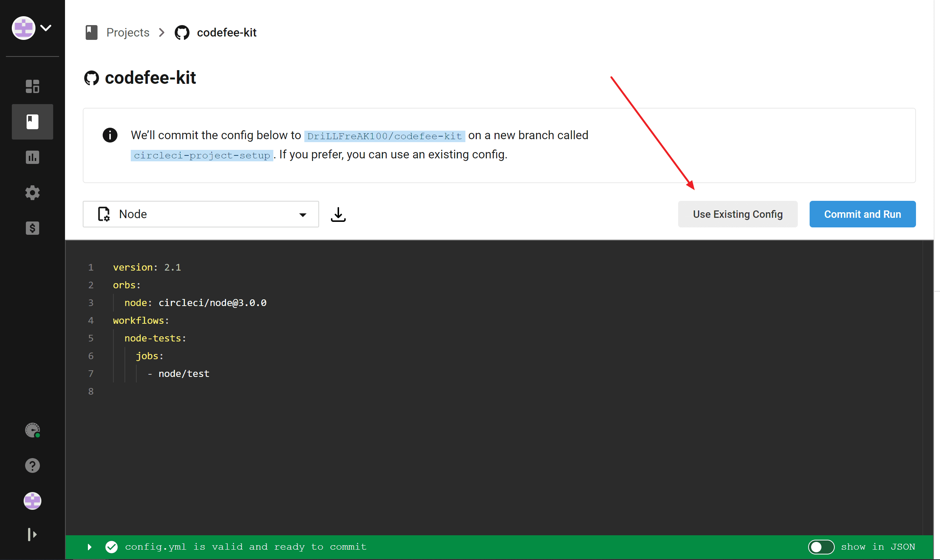Open Organization Settings gear icon

pyautogui.click(x=33, y=193)
